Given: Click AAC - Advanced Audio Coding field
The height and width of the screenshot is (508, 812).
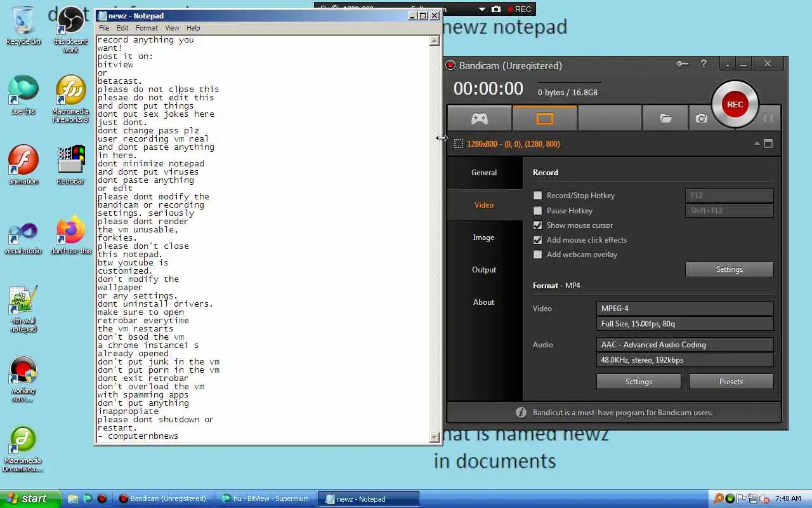Looking at the screenshot, I should click(684, 345).
